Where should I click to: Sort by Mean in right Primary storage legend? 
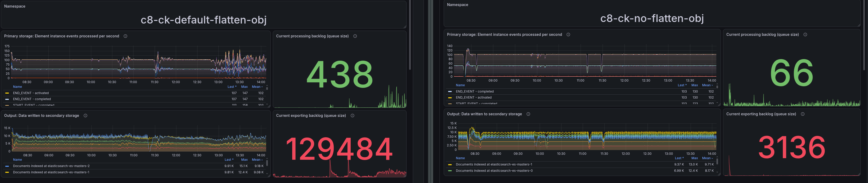tap(707, 85)
